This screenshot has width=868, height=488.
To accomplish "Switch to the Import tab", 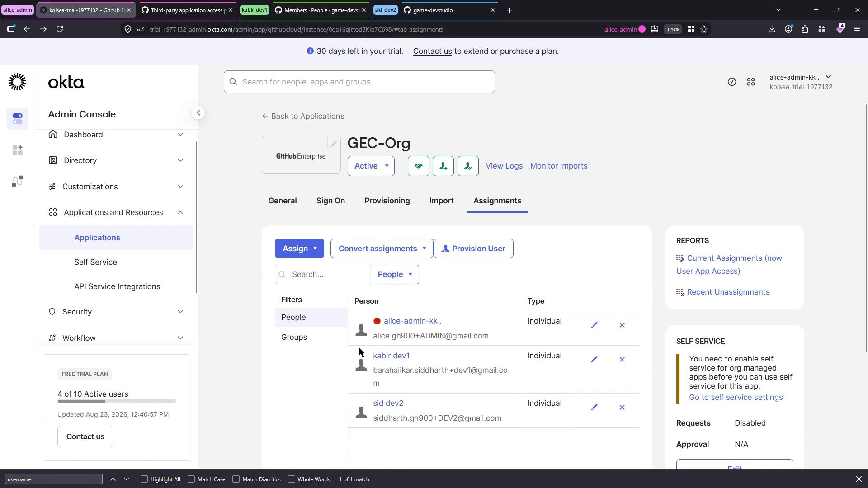I will [441, 201].
